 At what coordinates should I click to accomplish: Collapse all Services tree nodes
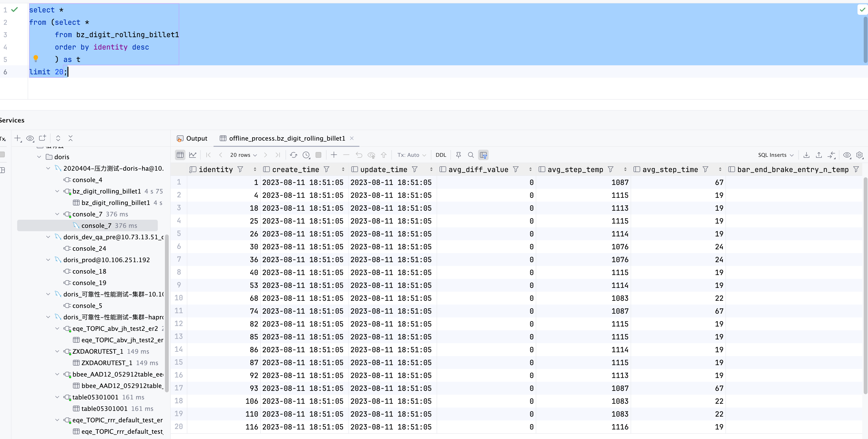70,138
